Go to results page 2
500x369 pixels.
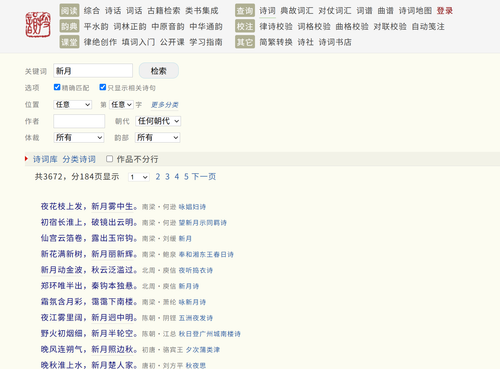tap(158, 177)
